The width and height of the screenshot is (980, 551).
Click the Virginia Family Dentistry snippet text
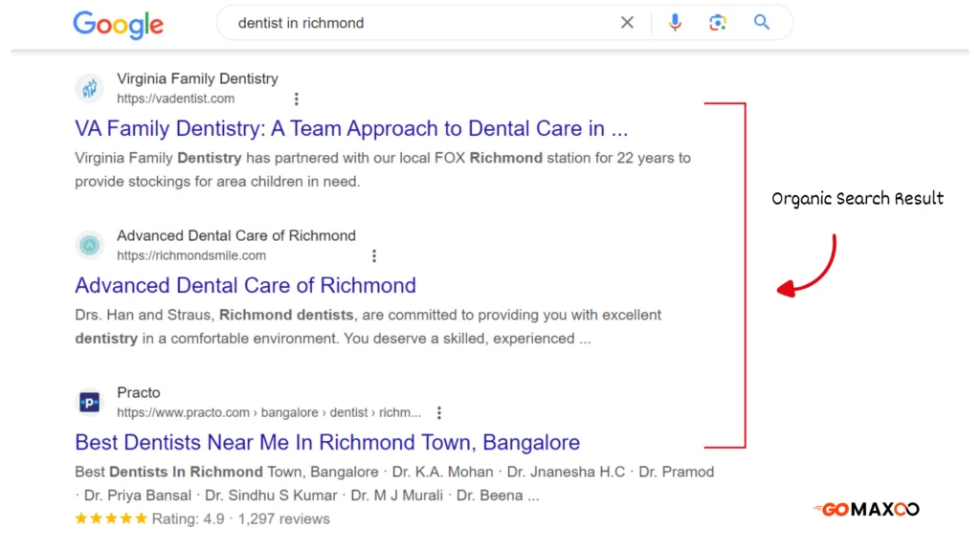click(383, 169)
